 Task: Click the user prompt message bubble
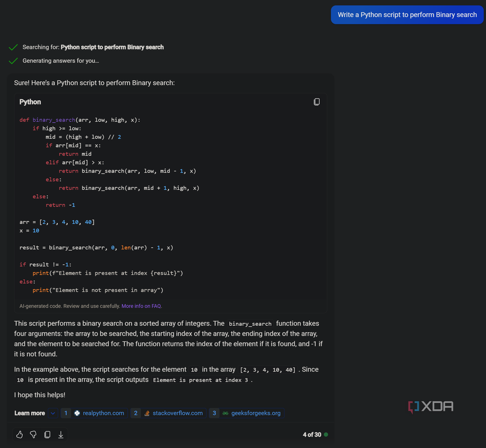407,14
